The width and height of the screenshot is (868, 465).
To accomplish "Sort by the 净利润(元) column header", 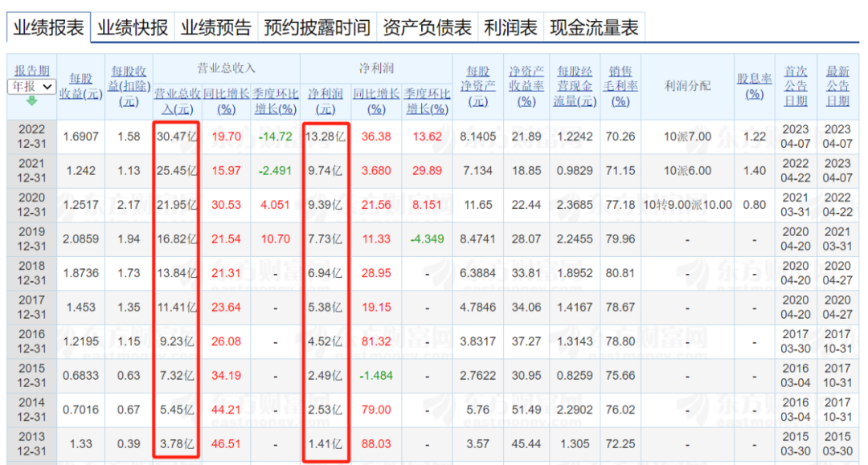I will pos(325,101).
